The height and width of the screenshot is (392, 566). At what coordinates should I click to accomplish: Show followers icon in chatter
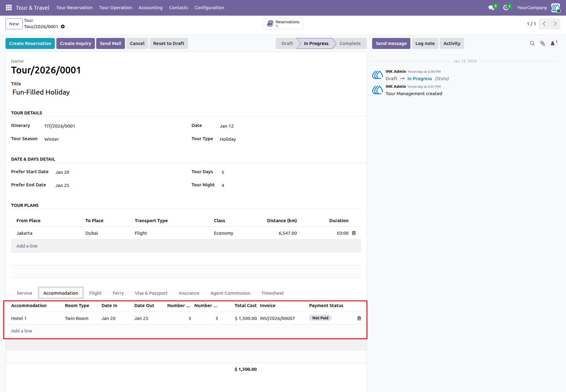(x=554, y=43)
